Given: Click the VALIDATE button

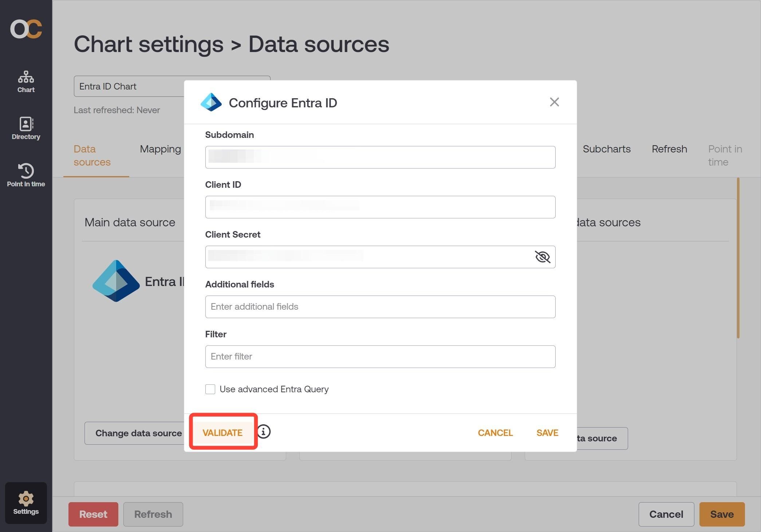Looking at the screenshot, I should coord(222,433).
